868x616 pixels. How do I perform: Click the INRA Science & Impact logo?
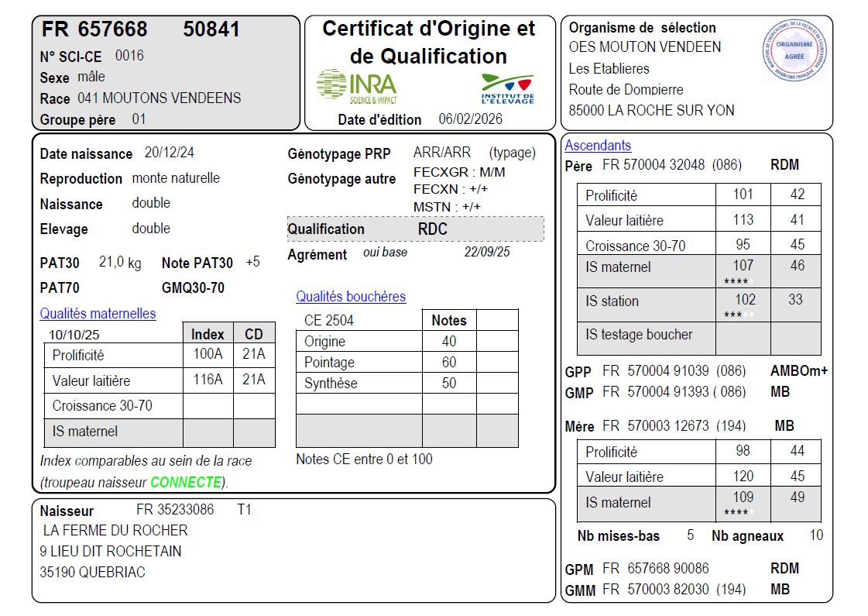tap(357, 86)
